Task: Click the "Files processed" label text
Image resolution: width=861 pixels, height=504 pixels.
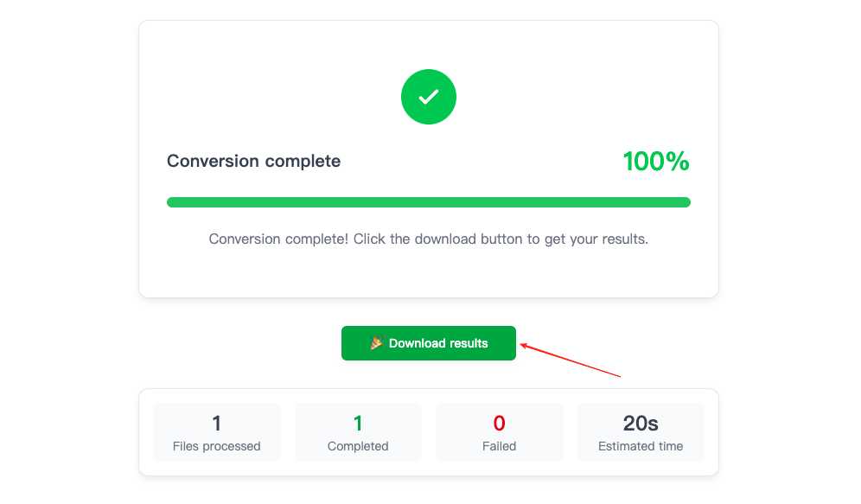Action: (x=217, y=447)
